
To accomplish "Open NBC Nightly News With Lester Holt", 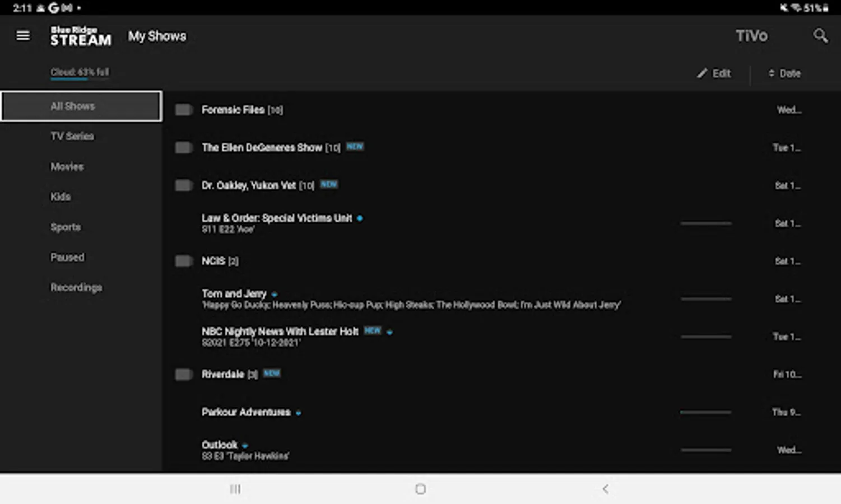I will pyautogui.click(x=280, y=331).
